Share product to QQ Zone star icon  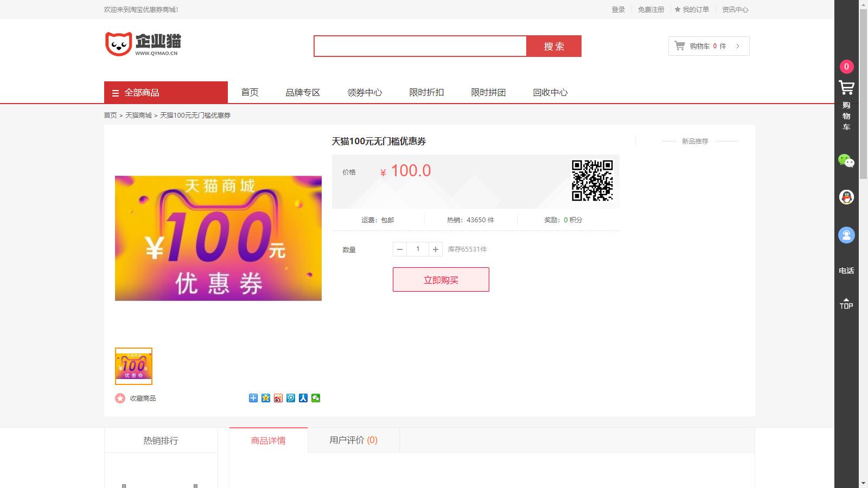(x=266, y=398)
